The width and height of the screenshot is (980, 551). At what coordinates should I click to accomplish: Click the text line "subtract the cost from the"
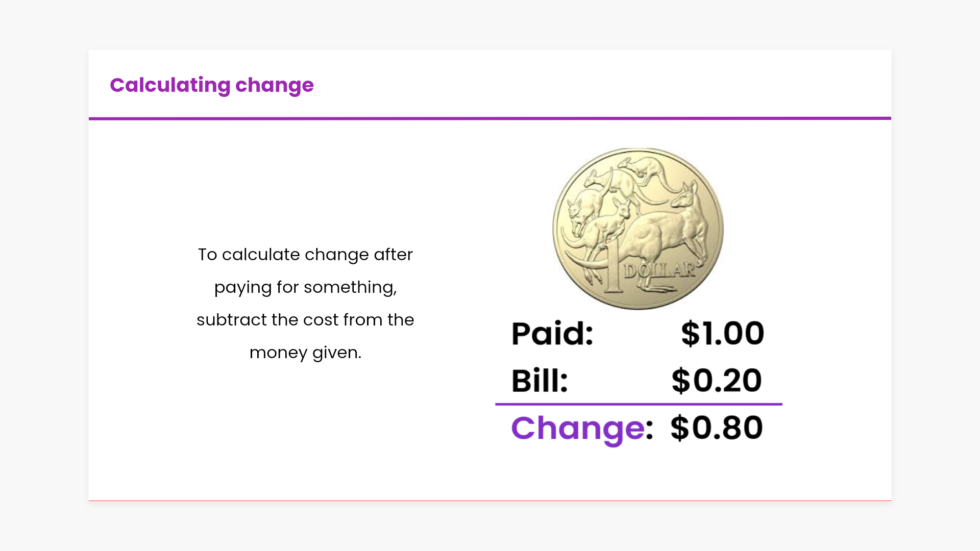point(305,320)
